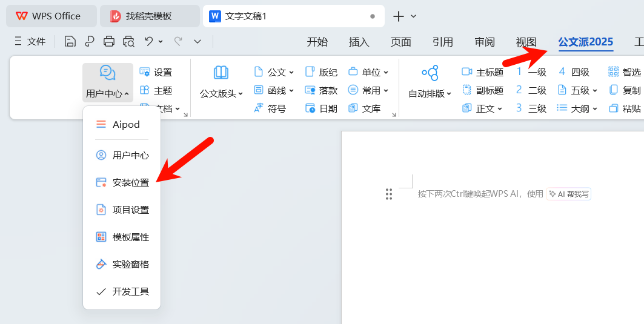
Task: Switch to the 插入 ribbon tab
Action: click(359, 42)
